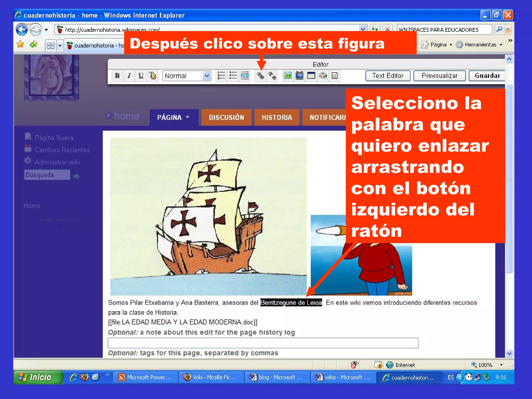Open Administrar wiki link
Viewport: 532px width, 399px height.
(x=57, y=162)
